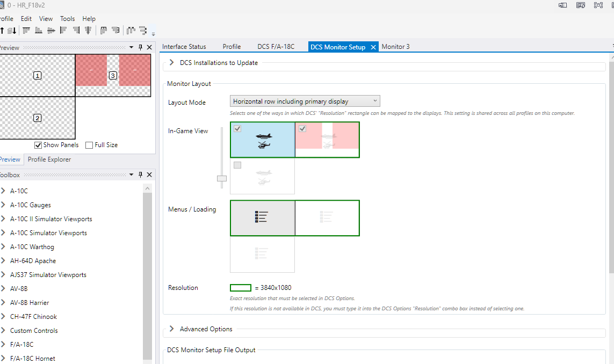Select AJS37 Simulator Viewports in the Toolbox

pyautogui.click(x=48, y=275)
